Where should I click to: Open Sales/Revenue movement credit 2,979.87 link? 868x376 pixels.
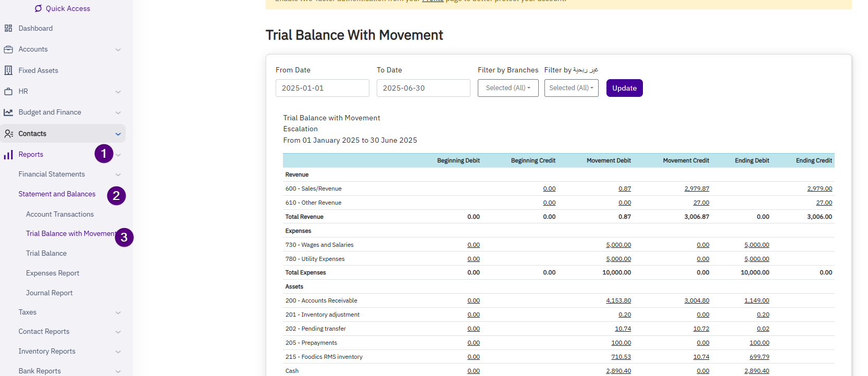(x=697, y=189)
